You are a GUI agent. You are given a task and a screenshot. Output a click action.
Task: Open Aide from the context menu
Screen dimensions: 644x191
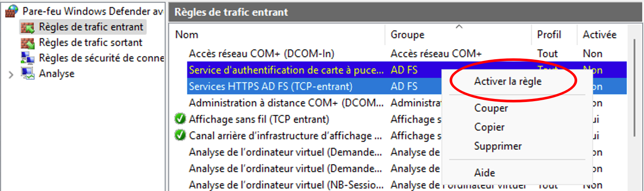[485, 173]
